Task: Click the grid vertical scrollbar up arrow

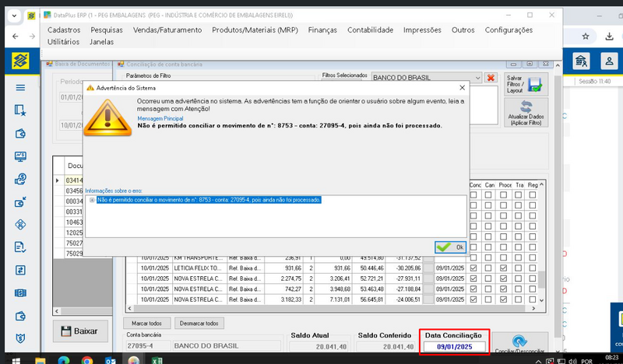Action: (x=541, y=185)
